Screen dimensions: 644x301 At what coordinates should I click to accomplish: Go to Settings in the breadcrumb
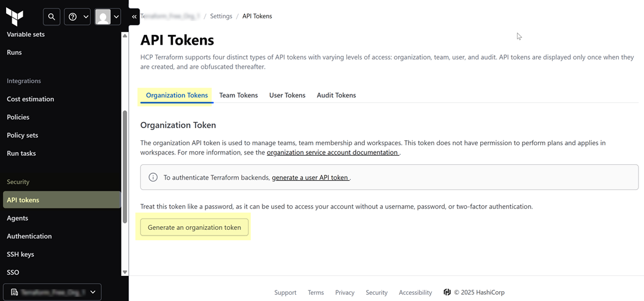click(x=221, y=16)
